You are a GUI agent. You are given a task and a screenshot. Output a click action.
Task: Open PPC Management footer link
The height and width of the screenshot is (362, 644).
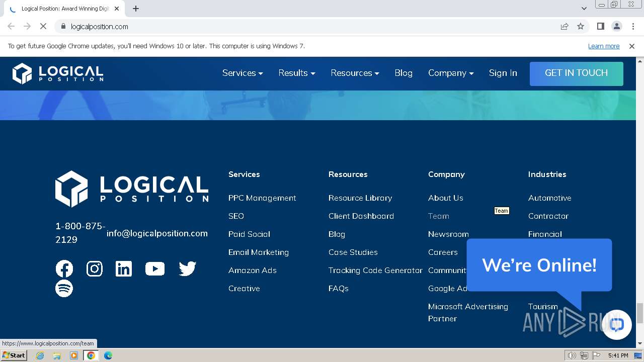(x=262, y=198)
